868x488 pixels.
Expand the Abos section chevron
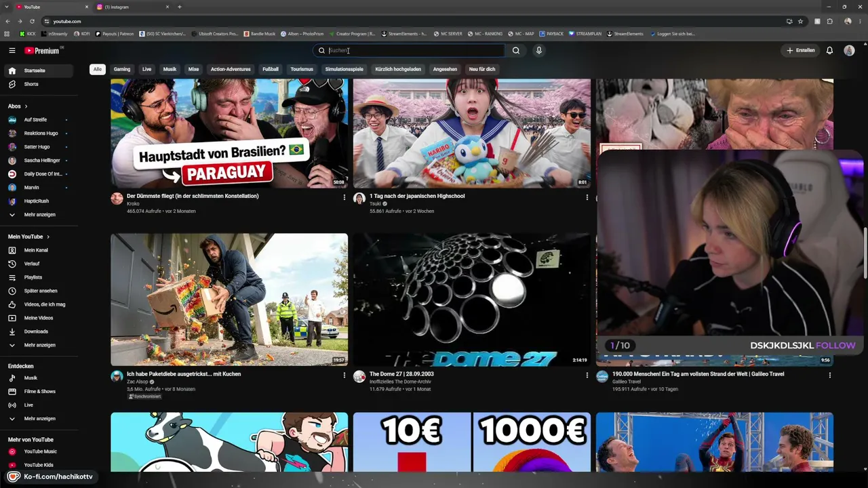coord(26,106)
